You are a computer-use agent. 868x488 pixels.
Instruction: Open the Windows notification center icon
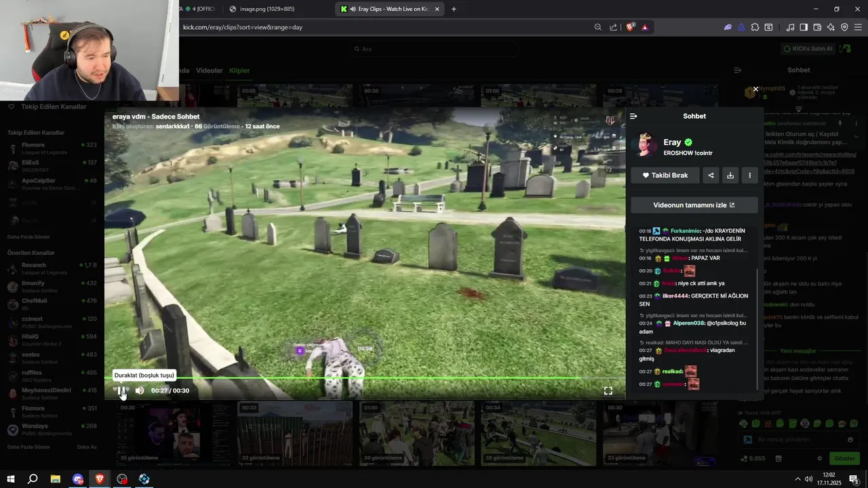coord(854,479)
